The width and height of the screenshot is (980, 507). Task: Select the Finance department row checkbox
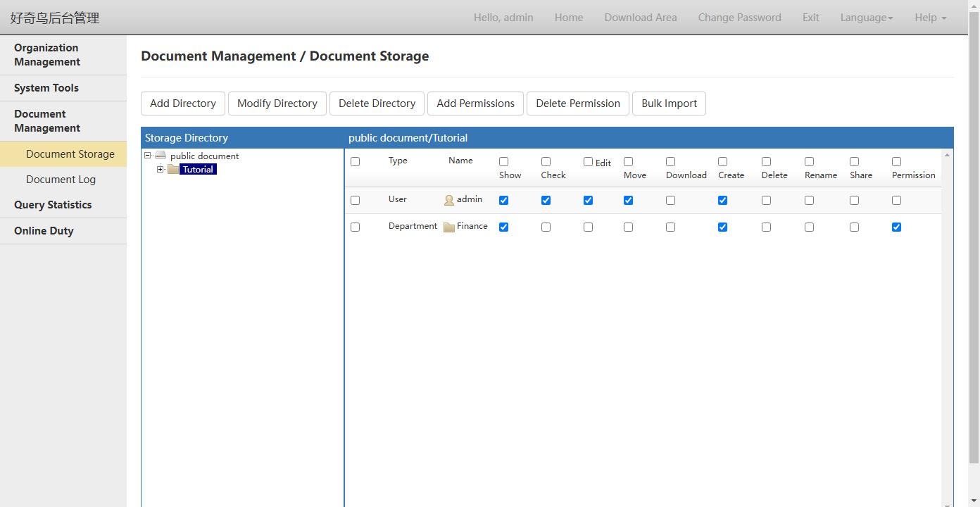(355, 227)
